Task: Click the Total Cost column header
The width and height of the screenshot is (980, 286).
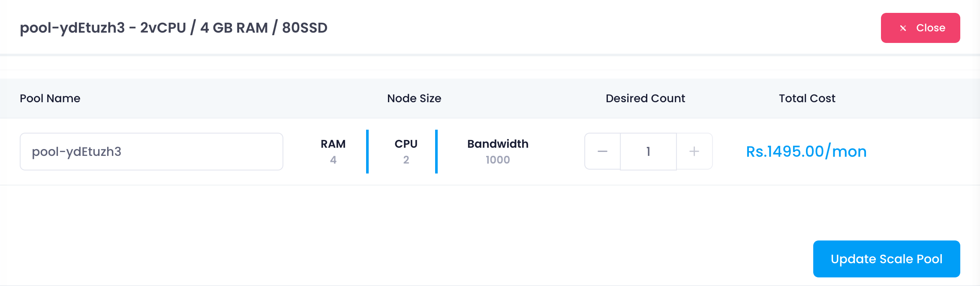Action: pyautogui.click(x=807, y=98)
